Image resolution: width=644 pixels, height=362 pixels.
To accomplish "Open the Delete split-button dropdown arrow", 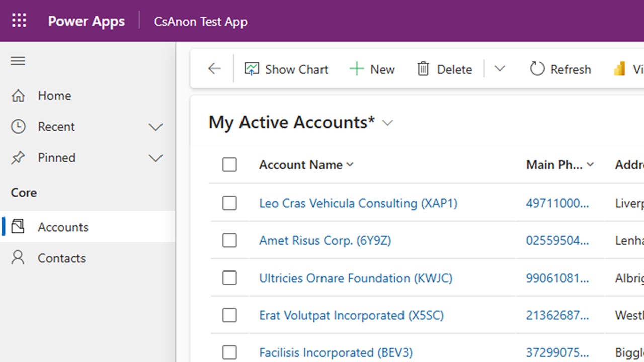I will pos(499,69).
